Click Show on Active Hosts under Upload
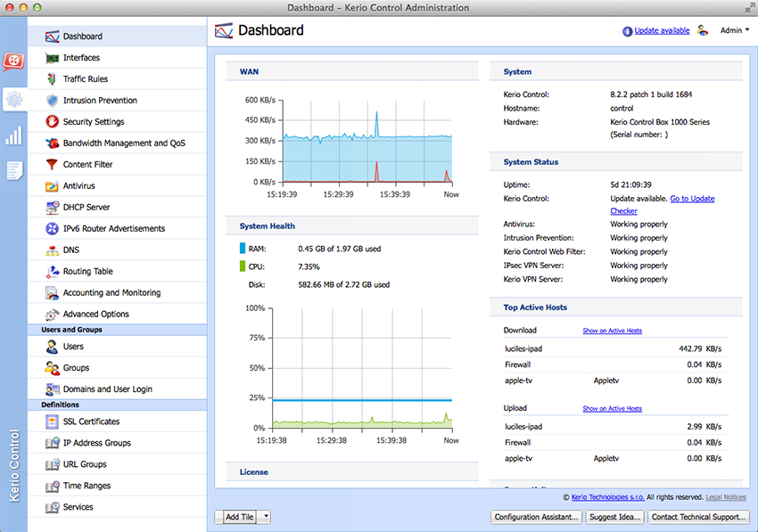Screen dimensions: 758x532 612,408
